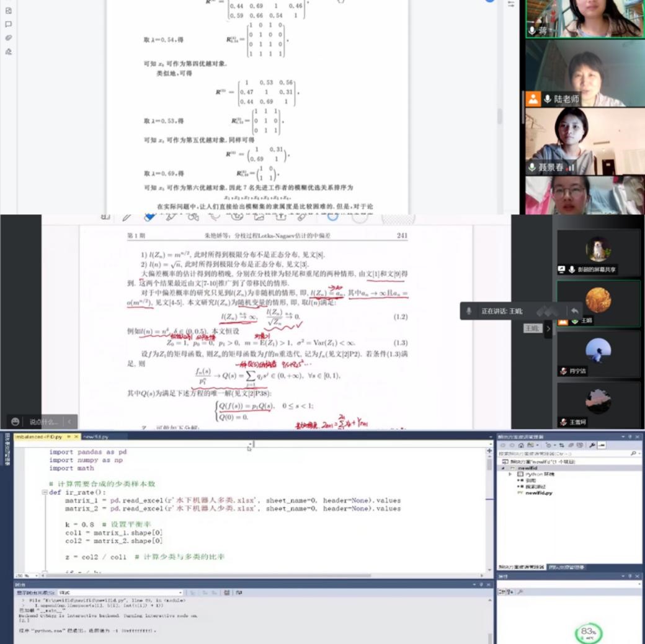Collapse the chat bar with its arrow
Screen dimensions: 645x644
point(69,421)
